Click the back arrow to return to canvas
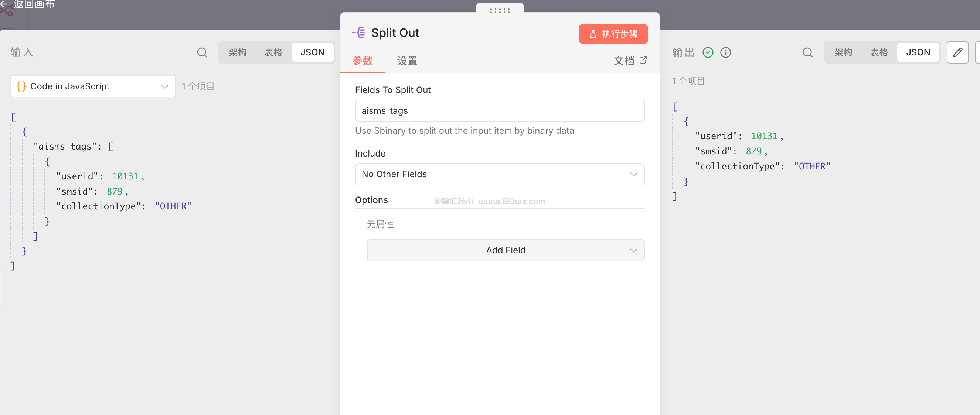This screenshot has height=415, width=980. coord(4,4)
